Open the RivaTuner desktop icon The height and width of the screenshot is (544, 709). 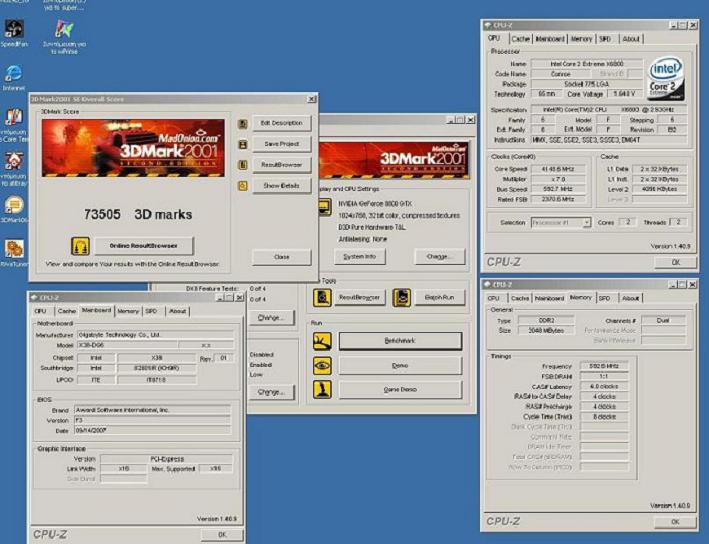(x=14, y=249)
